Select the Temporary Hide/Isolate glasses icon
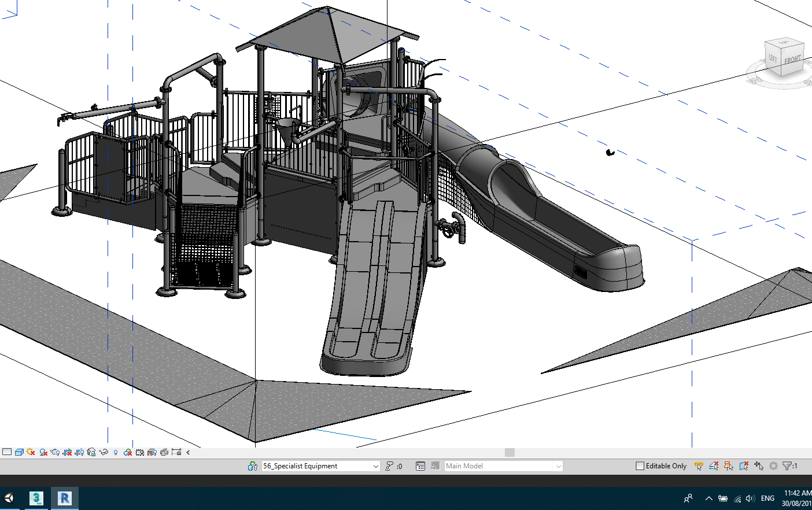Image resolution: width=812 pixels, height=510 pixels. tap(104, 452)
